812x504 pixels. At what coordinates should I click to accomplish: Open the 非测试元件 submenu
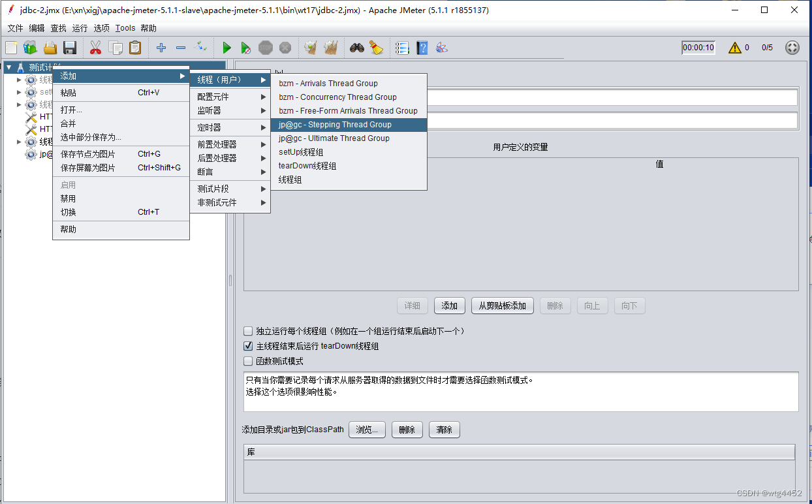point(230,202)
